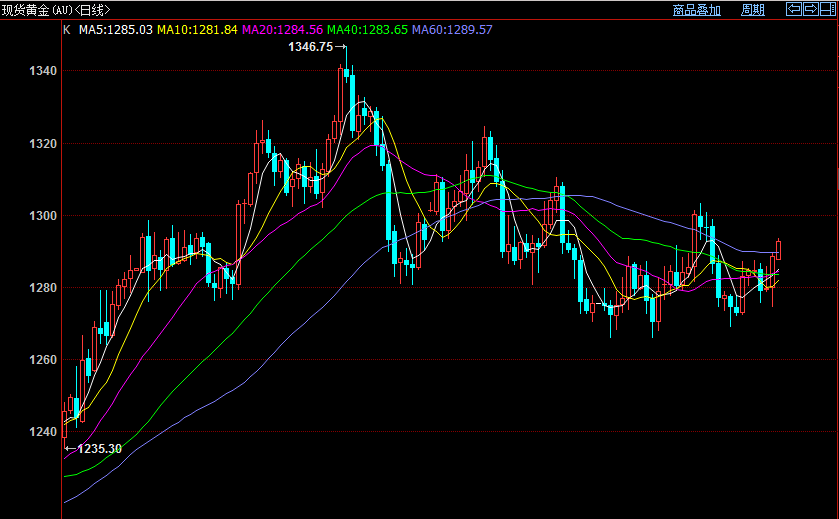Select the MA20:1284.56 indicator label
The height and width of the screenshot is (519, 839).
coord(282,30)
